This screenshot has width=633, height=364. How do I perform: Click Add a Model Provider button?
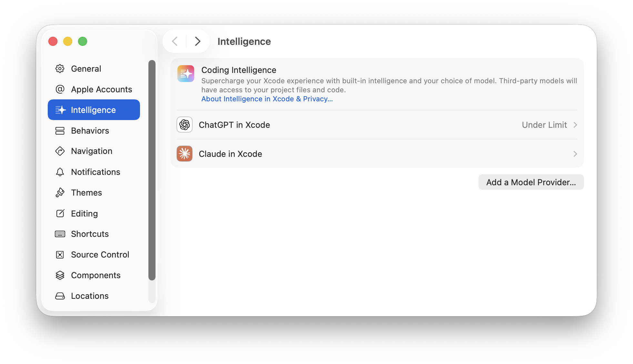point(531,182)
